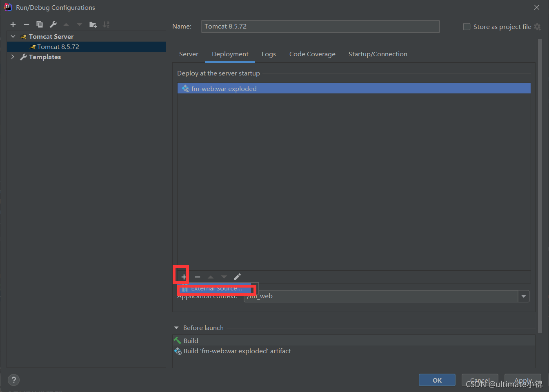
Task: Click the Cancel button
Action: [480, 380]
